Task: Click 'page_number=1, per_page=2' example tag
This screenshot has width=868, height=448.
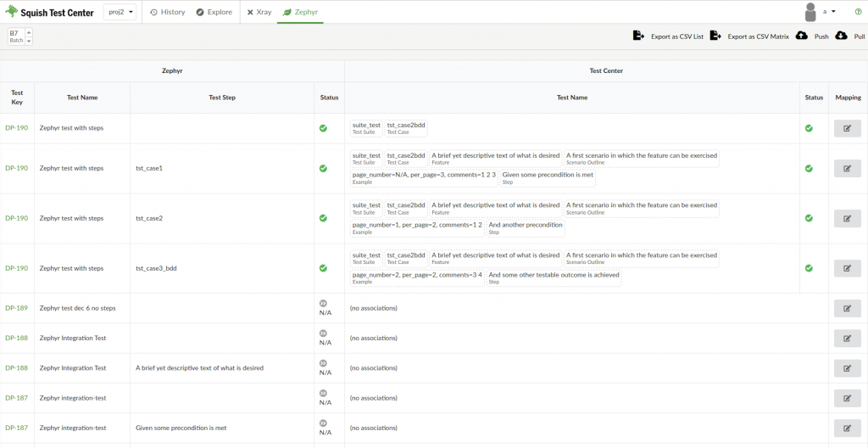Action: (x=417, y=228)
